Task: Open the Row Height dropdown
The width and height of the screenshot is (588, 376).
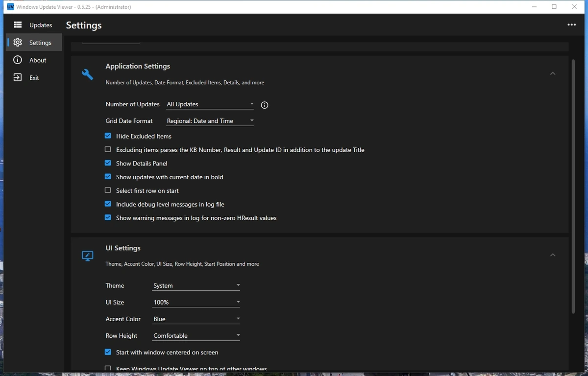Action: click(x=196, y=335)
